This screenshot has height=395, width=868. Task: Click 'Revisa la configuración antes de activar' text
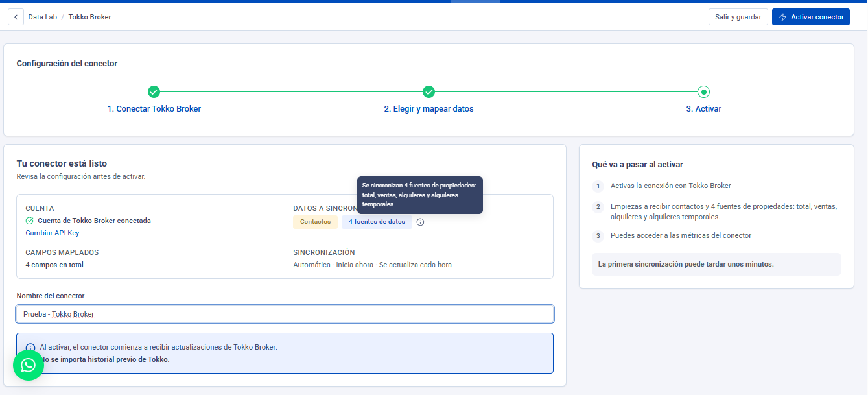click(81, 176)
